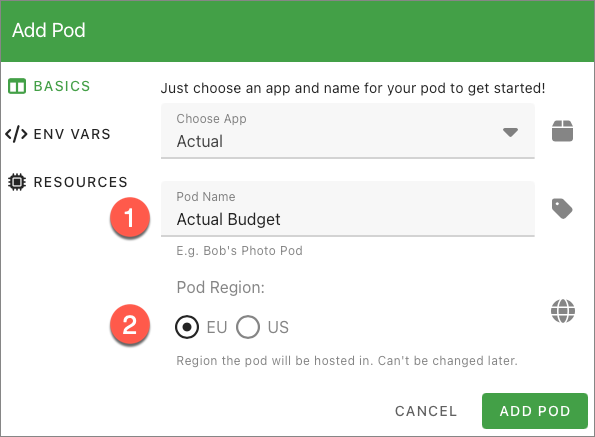Choose the US region label
This screenshot has height=437, width=595.
(278, 327)
